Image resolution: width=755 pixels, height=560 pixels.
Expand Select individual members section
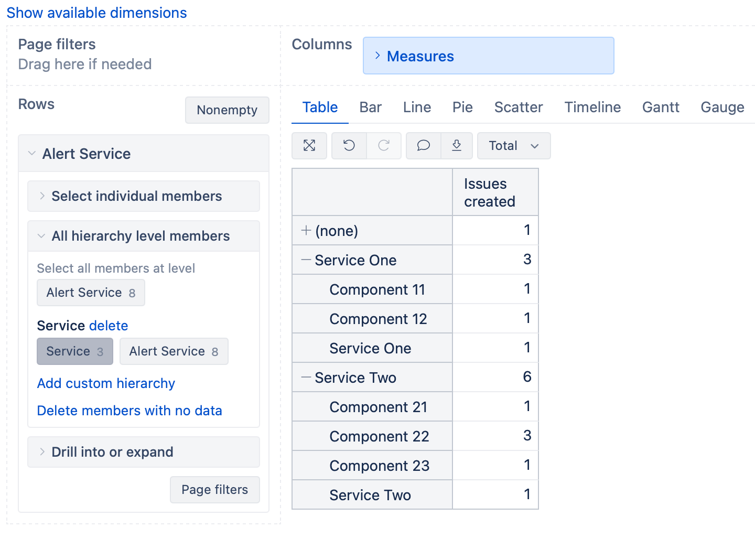[144, 196]
